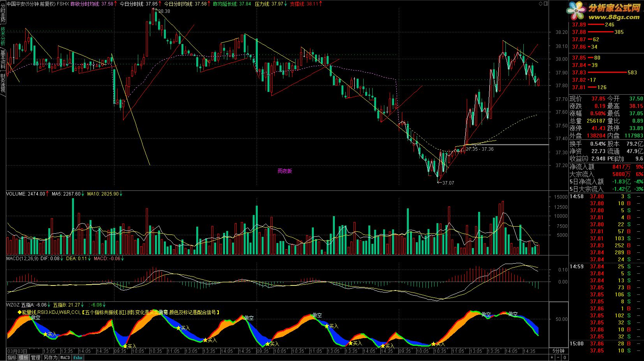Click the plus zoom-in button
The height and width of the screenshot is (361, 644).
pyautogui.click(x=552, y=357)
